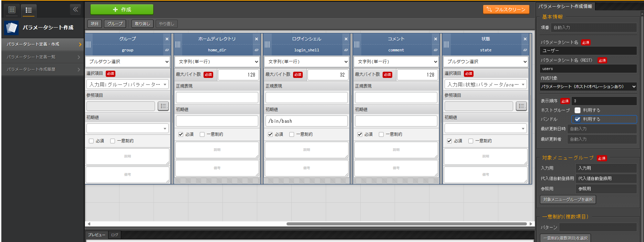Remove the ホームディレクトリ column with X
The height and width of the screenshot is (242, 644).
[256, 39]
